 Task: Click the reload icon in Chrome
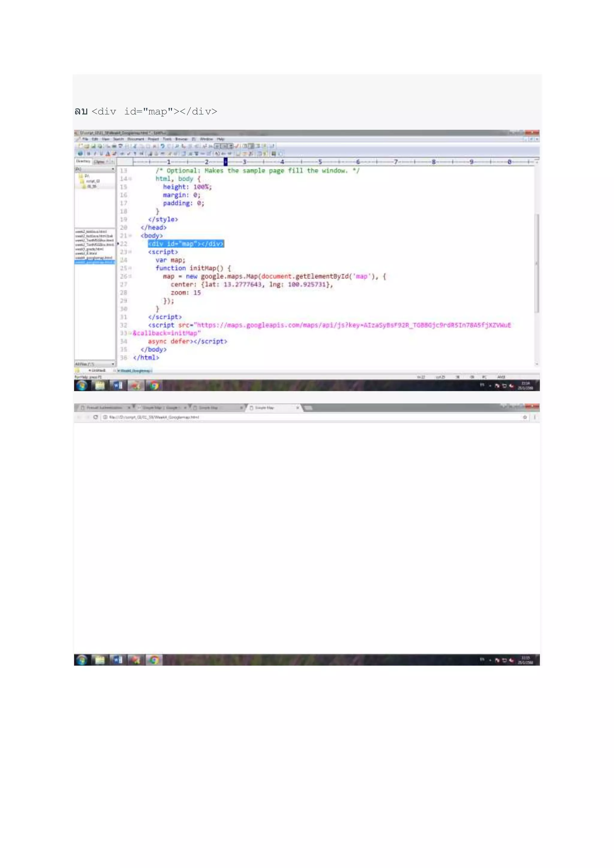pos(95,417)
